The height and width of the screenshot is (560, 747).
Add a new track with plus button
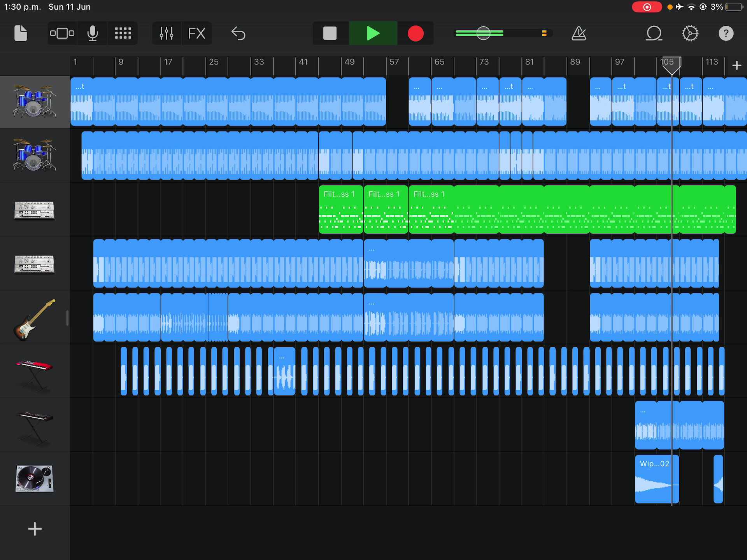[x=35, y=529]
